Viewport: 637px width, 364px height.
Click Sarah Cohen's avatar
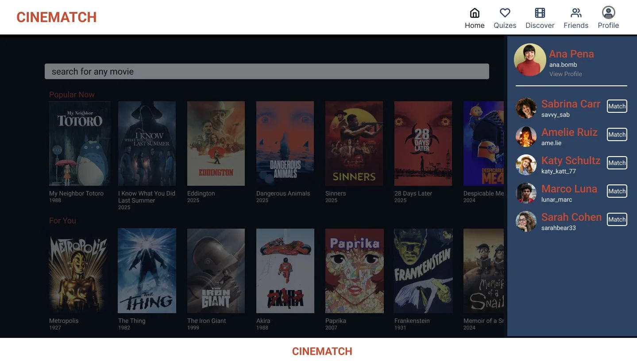[526, 222]
